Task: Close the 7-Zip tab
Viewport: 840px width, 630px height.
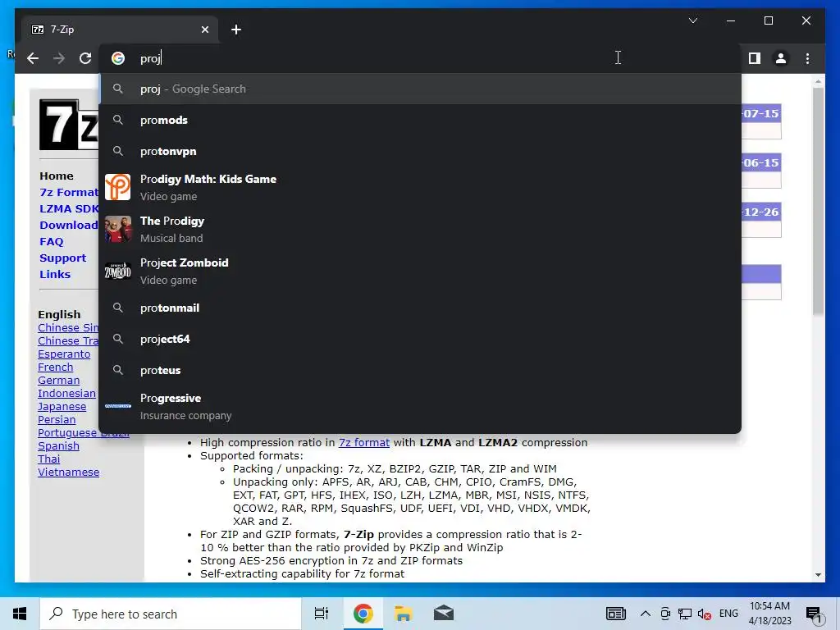Action: (204, 30)
